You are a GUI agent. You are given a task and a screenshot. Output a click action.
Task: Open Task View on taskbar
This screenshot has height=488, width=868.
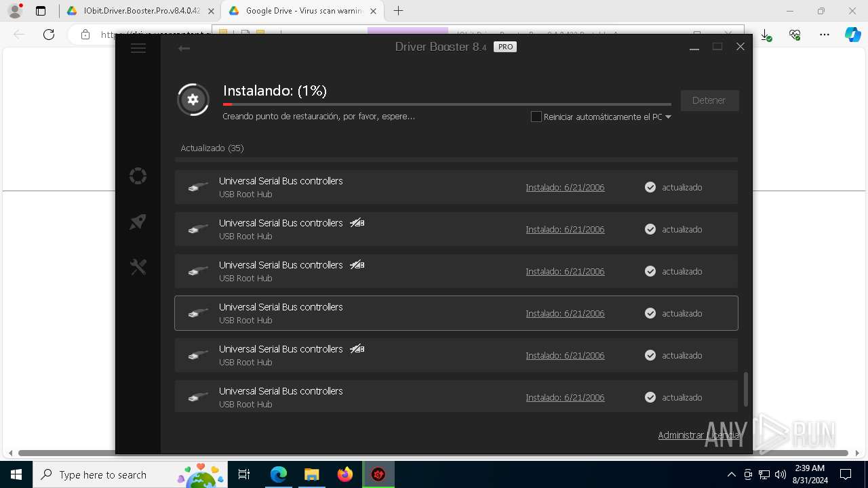tap(244, 474)
